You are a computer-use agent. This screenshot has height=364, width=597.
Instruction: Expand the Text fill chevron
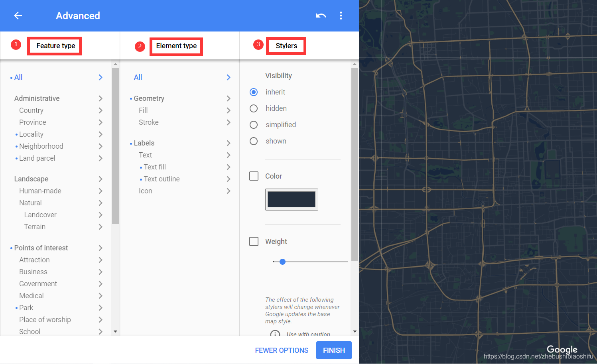tap(229, 167)
